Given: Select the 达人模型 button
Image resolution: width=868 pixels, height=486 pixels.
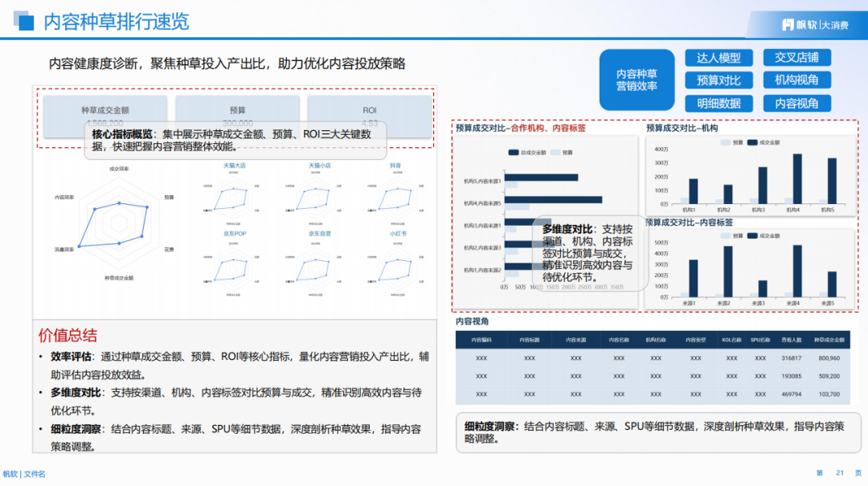Looking at the screenshot, I should [x=719, y=58].
